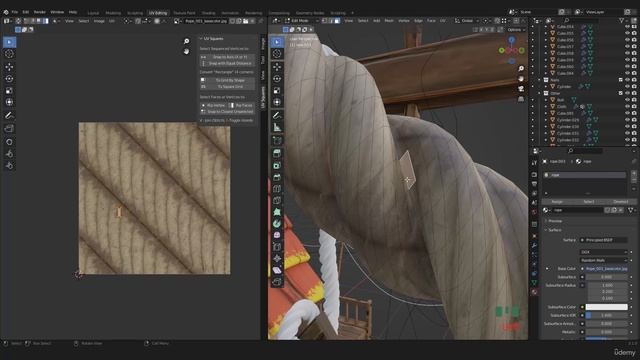Collapse the Nails collection
640x360 pixels.
click(539, 80)
